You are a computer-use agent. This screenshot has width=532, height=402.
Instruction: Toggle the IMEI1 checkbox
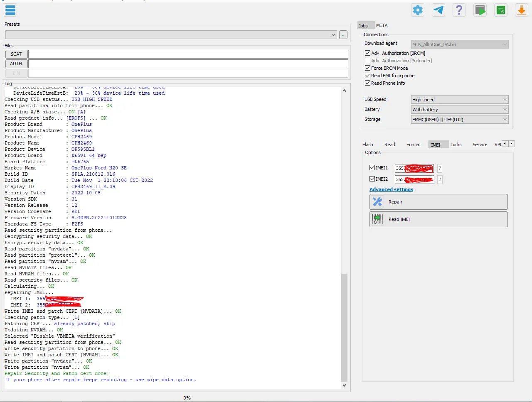pyautogui.click(x=372, y=168)
